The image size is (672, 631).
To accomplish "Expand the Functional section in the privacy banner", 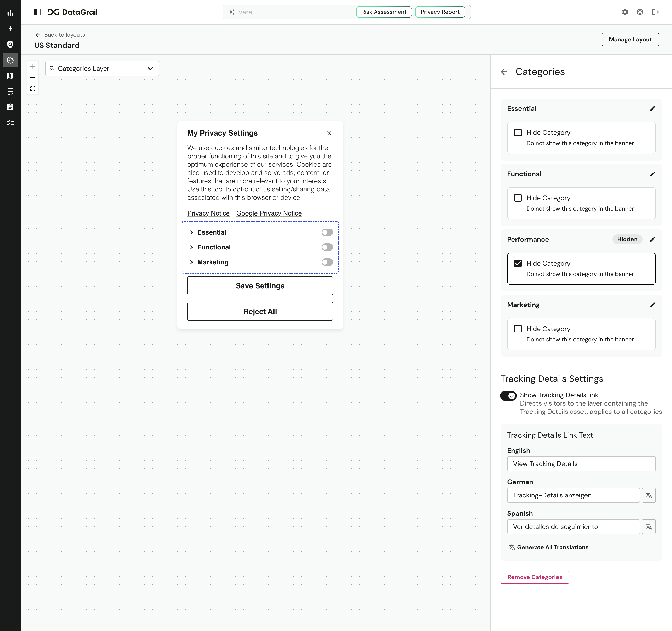I will coord(192,247).
